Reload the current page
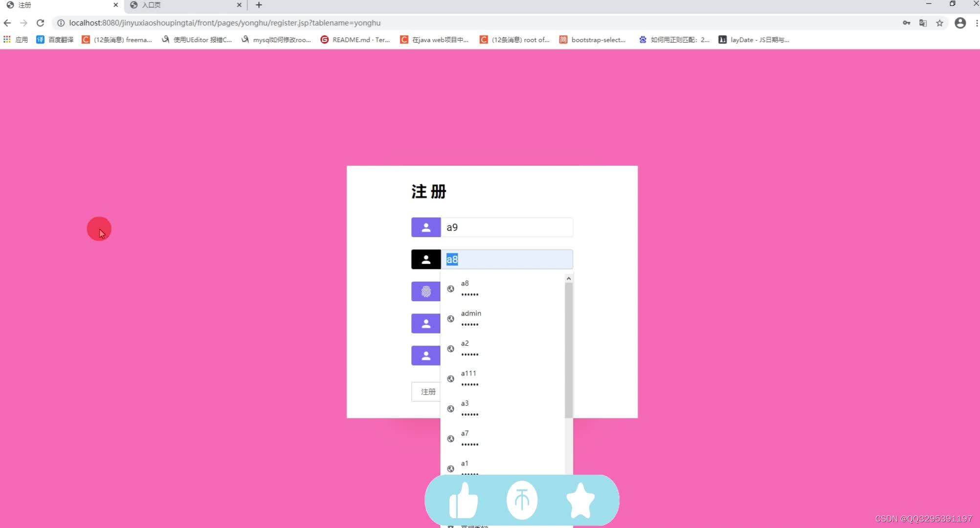The height and width of the screenshot is (528, 980). 41,23
